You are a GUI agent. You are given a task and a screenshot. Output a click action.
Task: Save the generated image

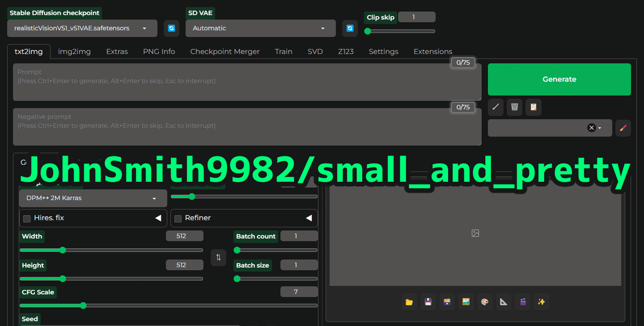(428, 302)
